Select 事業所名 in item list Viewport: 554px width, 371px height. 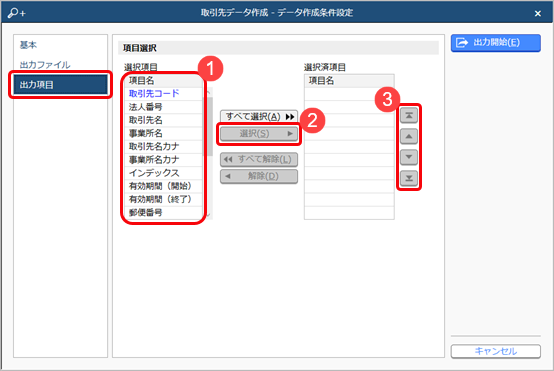(163, 133)
